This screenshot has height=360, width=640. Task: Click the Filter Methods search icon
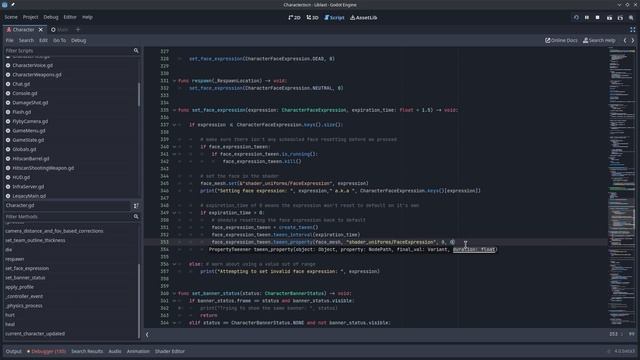(136, 217)
